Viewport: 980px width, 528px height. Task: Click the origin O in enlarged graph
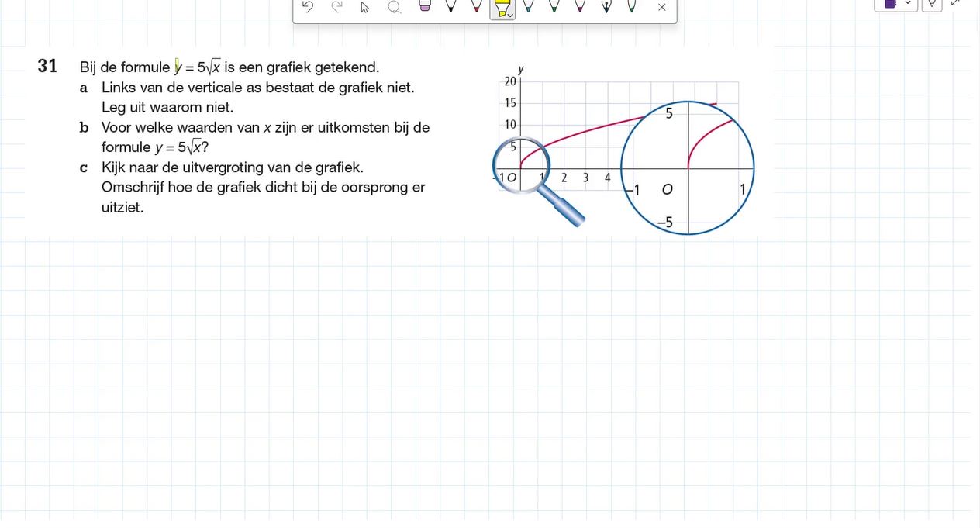click(667, 189)
